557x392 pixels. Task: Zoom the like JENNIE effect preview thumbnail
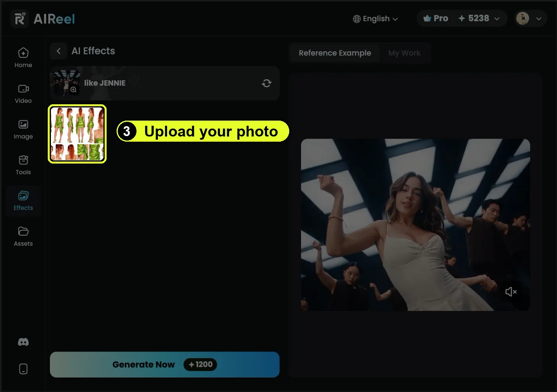pos(74,90)
